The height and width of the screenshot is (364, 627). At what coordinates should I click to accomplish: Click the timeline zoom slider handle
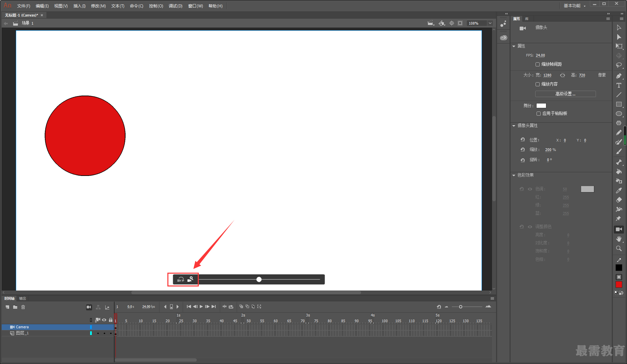point(460,307)
